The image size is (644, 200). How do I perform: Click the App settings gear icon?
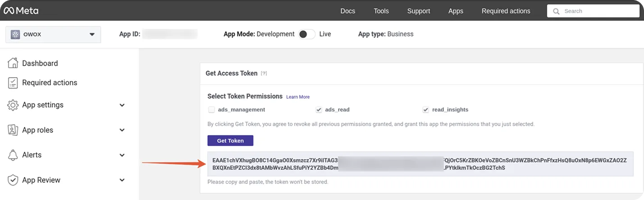pyautogui.click(x=13, y=105)
